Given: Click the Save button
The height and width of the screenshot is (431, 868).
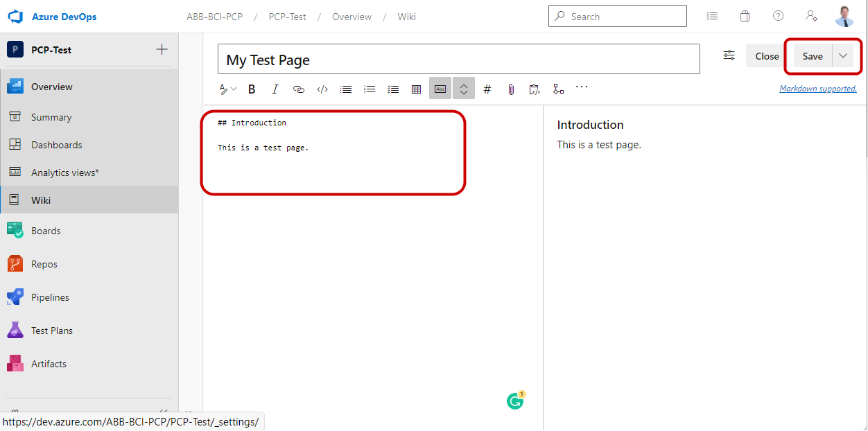Looking at the screenshot, I should (813, 56).
